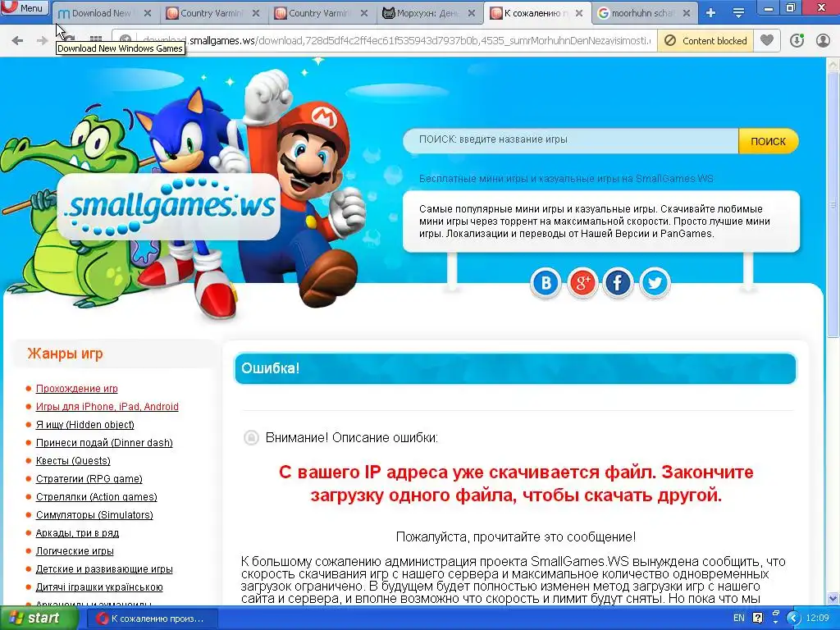Open Дитячі іграшки українською link
Viewport: 840px width, 630px height.
(x=99, y=587)
